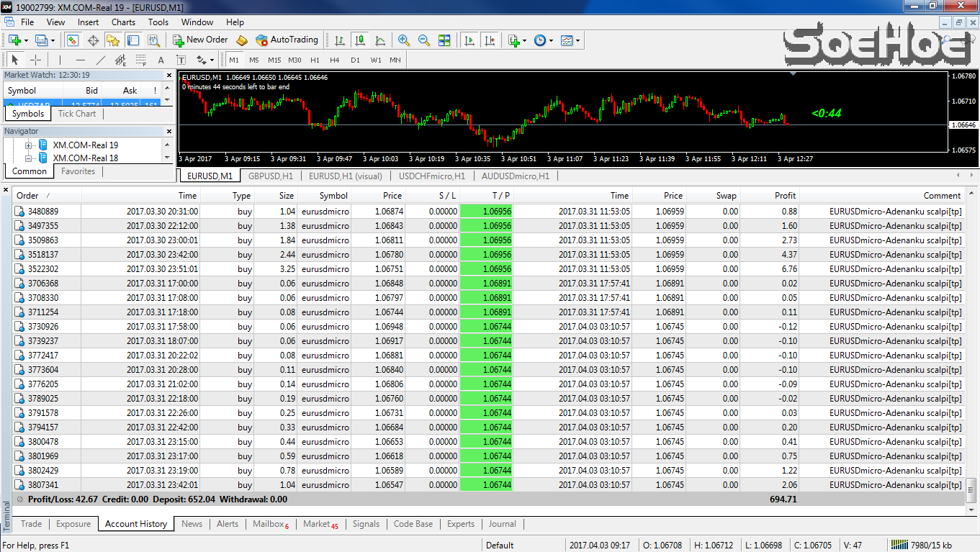The image size is (980, 552).
Task: Open the Tile Windows icon
Action: tap(444, 40)
